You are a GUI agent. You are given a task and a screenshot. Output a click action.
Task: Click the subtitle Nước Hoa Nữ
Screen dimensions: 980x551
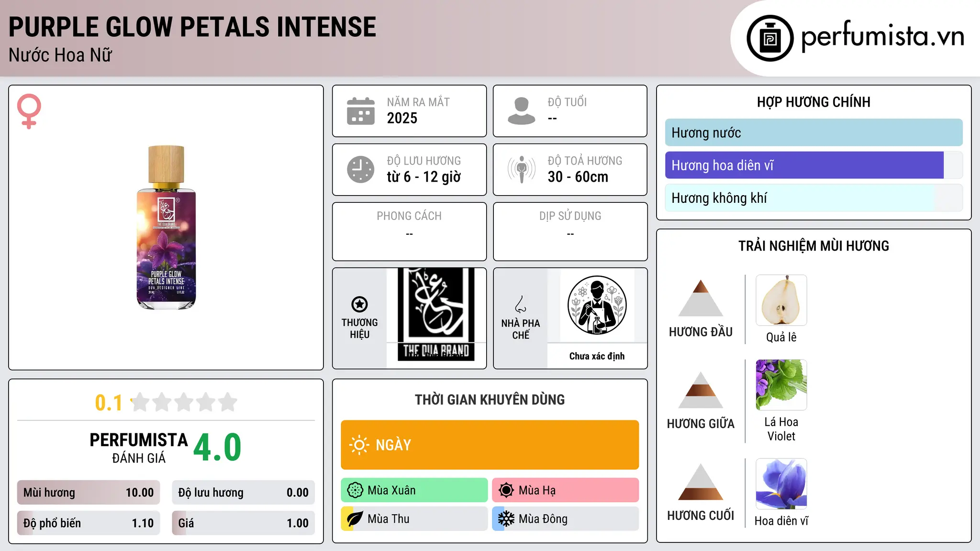click(60, 55)
